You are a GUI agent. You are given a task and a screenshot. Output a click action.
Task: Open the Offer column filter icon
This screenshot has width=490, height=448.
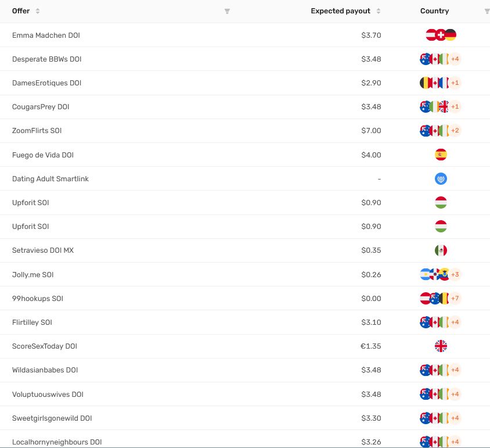[227, 11]
